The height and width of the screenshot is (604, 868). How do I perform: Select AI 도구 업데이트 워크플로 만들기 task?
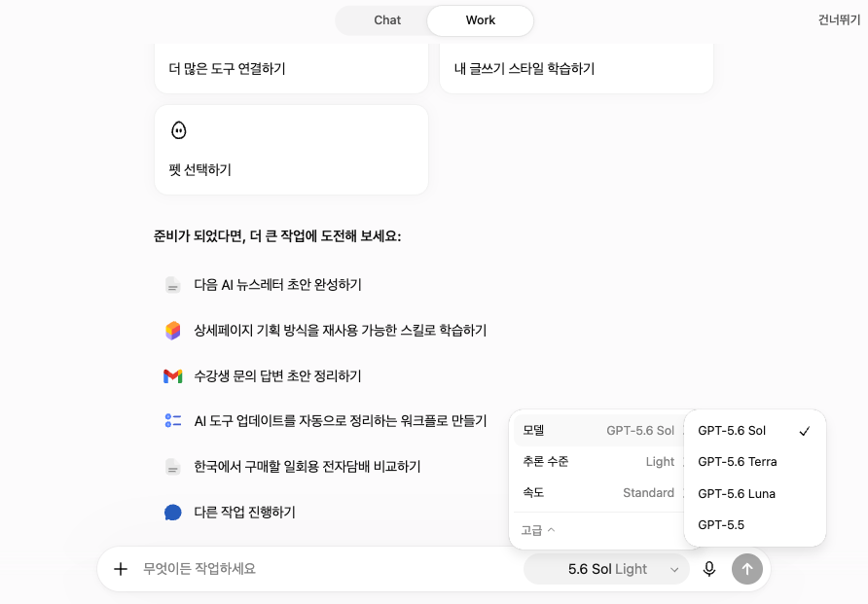[x=340, y=421]
